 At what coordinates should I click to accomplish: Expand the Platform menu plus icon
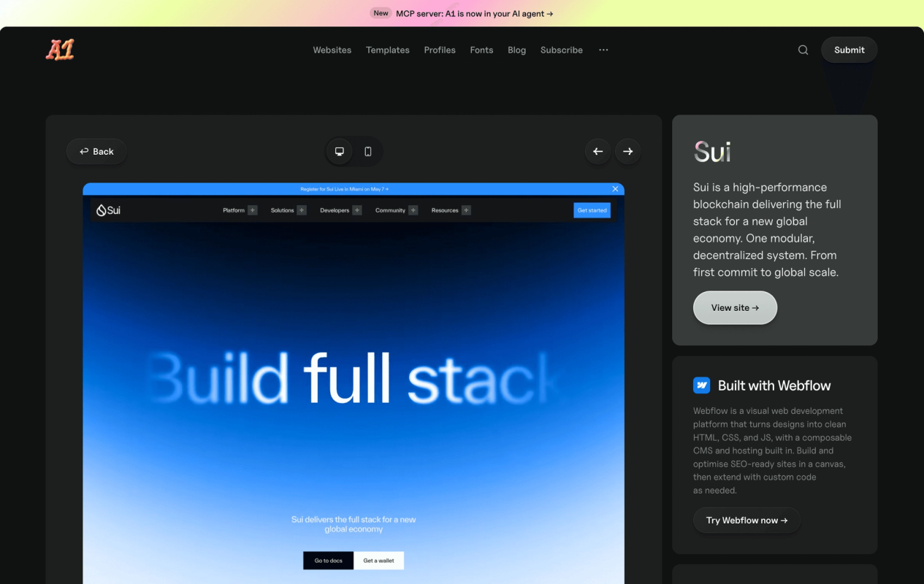(253, 210)
